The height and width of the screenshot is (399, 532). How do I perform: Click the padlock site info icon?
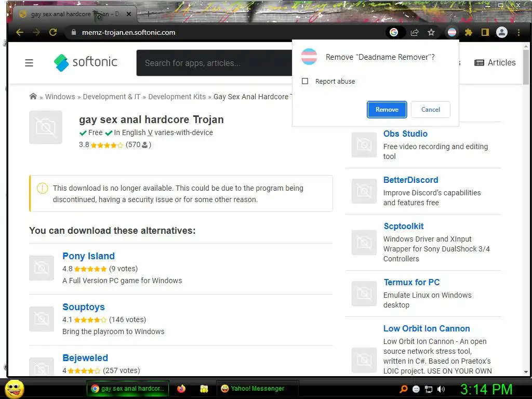pyautogui.click(x=74, y=33)
